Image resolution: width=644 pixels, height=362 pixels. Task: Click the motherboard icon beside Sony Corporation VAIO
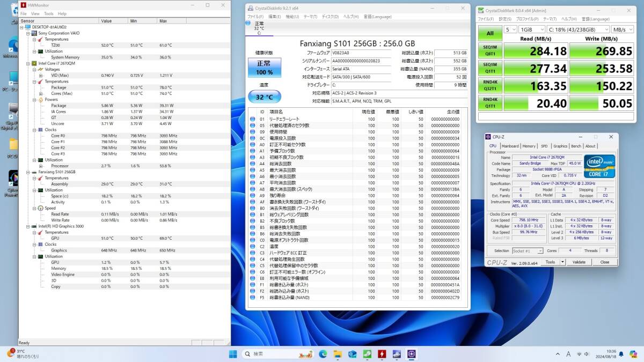(34, 33)
